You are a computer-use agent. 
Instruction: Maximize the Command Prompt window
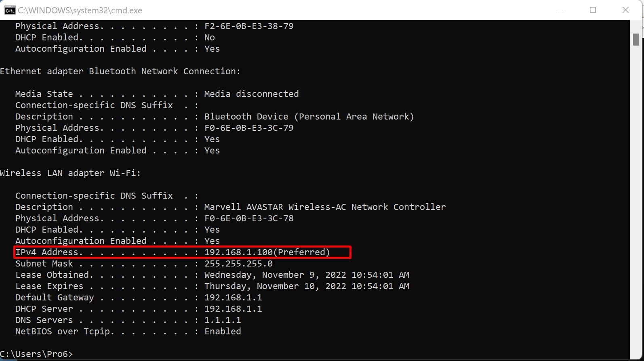pos(593,10)
